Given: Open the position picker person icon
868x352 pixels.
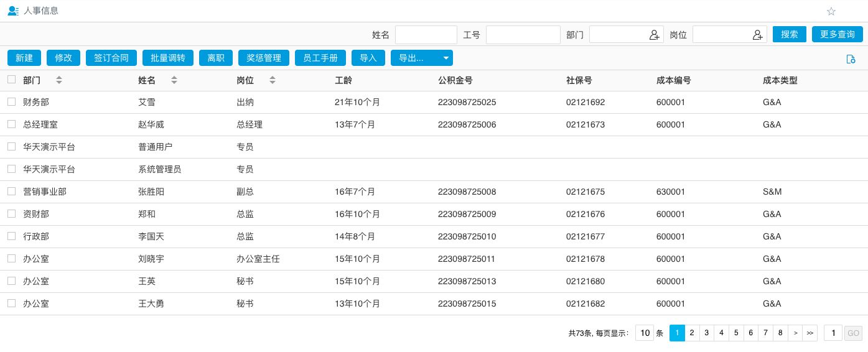Looking at the screenshot, I should [x=757, y=35].
